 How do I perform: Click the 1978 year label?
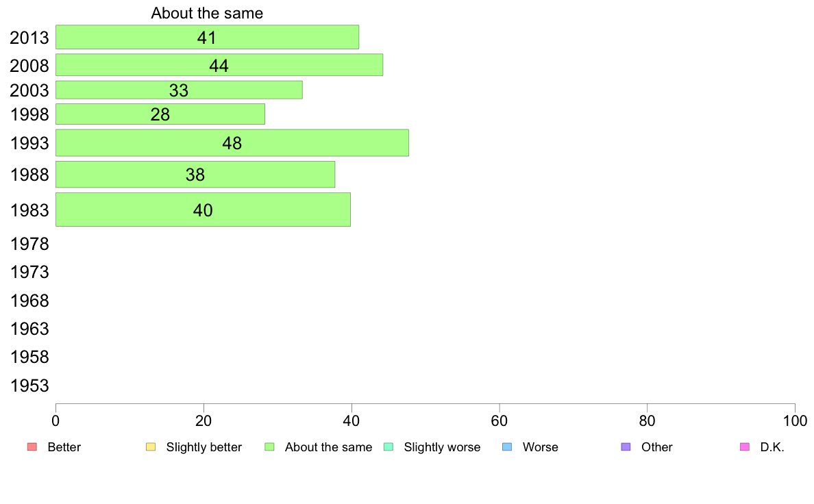click(29, 244)
